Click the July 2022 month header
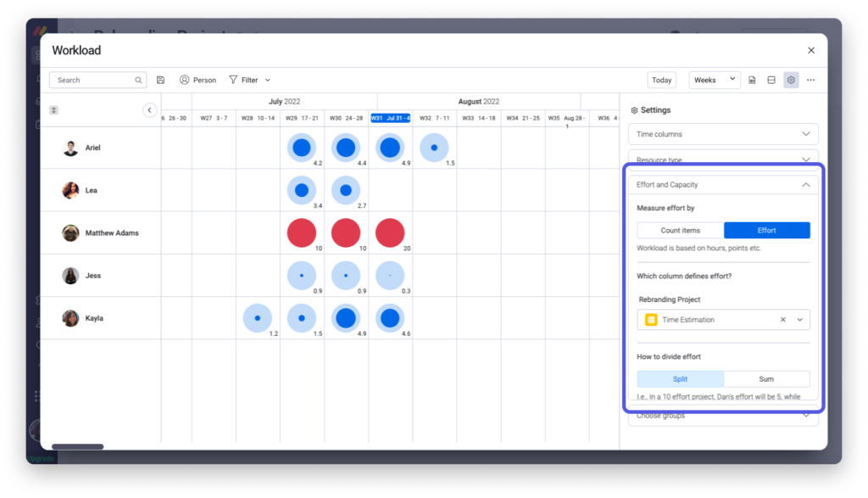This screenshot has height=498, width=868. point(285,101)
